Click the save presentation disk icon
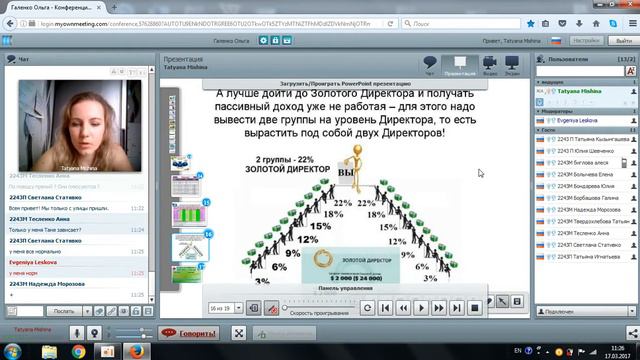Image resolution: width=640 pixels, height=360 pixels. point(517,302)
